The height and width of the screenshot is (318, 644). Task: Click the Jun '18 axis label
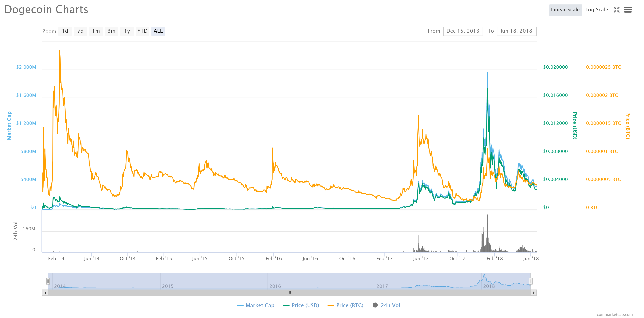click(531, 259)
